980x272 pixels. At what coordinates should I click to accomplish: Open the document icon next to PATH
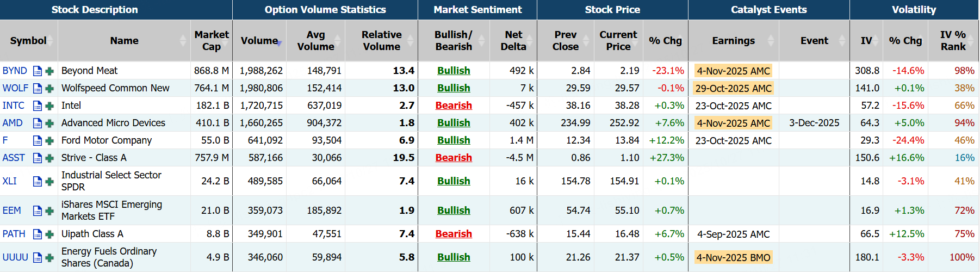tap(38, 234)
